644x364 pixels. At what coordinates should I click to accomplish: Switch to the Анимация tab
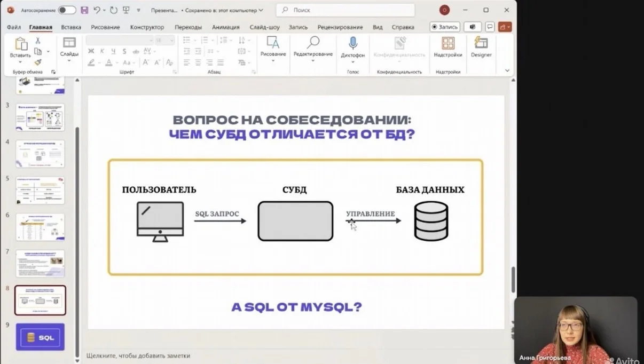pyautogui.click(x=225, y=27)
